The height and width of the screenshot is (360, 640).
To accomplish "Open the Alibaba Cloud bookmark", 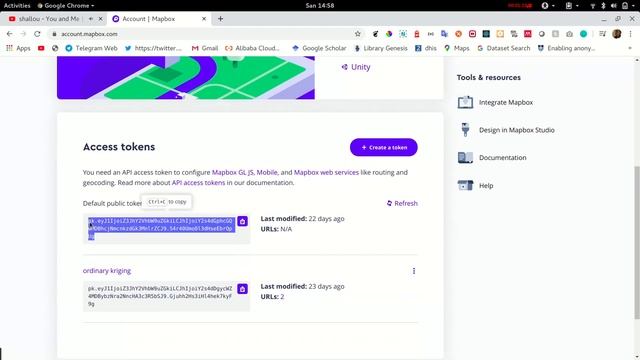I will [x=253, y=48].
